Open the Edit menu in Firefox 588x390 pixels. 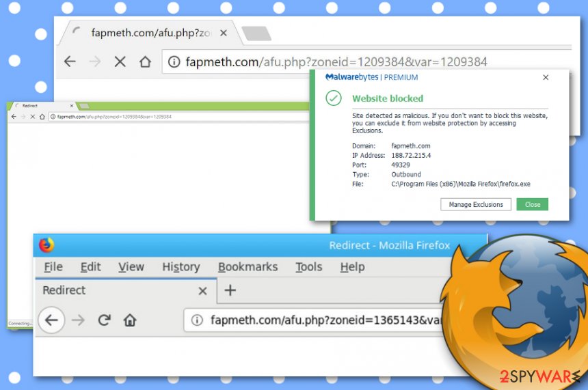pos(90,267)
